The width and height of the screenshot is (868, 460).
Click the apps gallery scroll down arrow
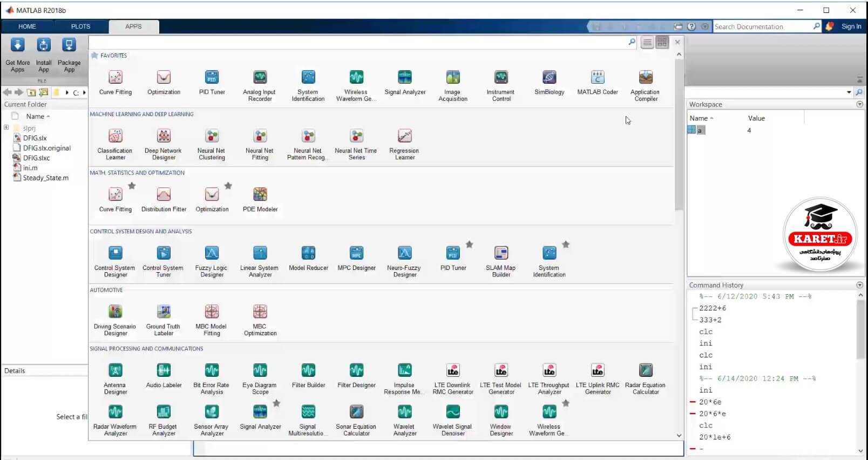click(x=679, y=435)
